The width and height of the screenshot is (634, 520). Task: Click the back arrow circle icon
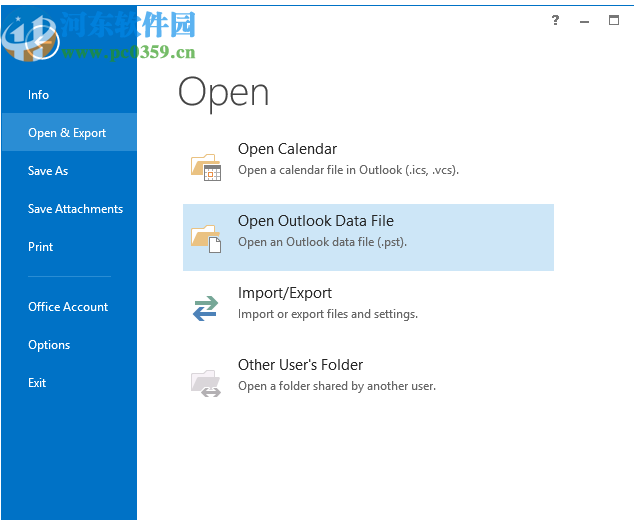click(x=42, y=42)
